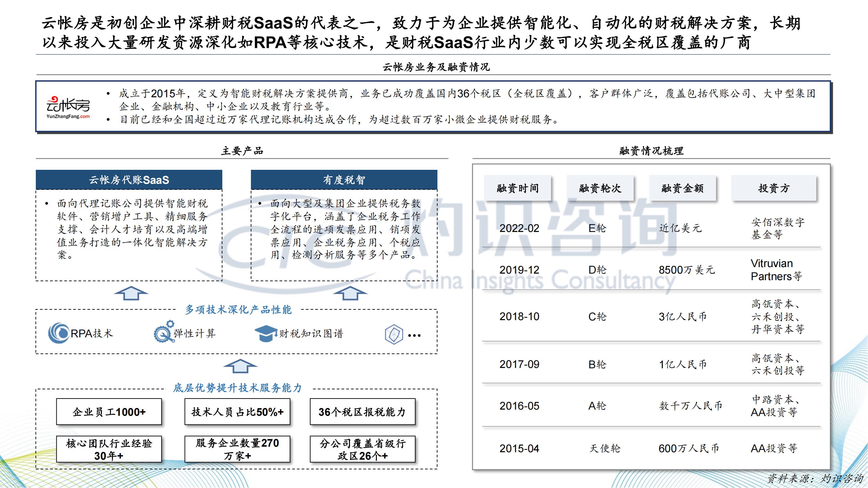Click the 高瓴资本、六禾创投等 investor cell
The image size is (868, 488).
tap(778, 364)
